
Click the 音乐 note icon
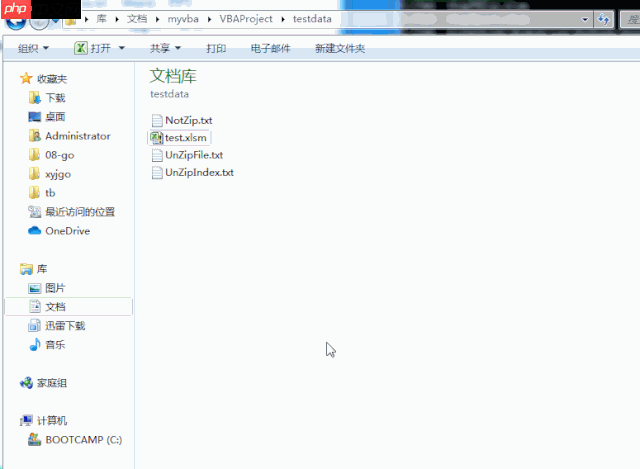(35, 345)
